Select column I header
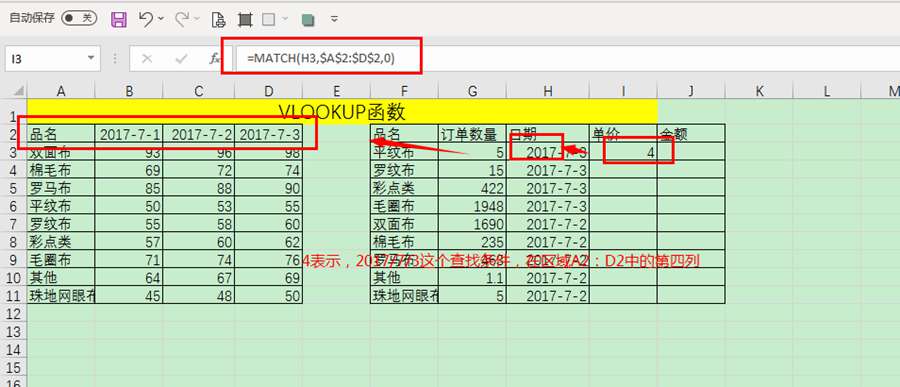This screenshot has width=900, height=387. pos(623,91)
